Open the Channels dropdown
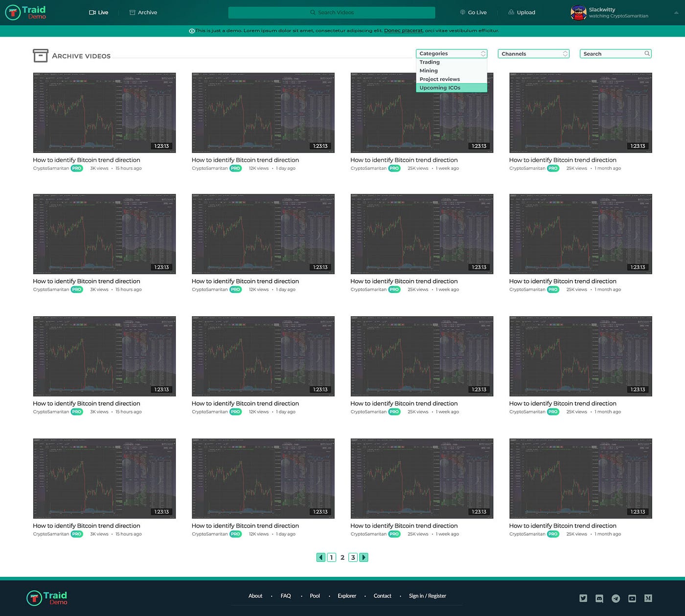Image resolution: width=685 pixels, height=616 pixels. pos(532,53)
